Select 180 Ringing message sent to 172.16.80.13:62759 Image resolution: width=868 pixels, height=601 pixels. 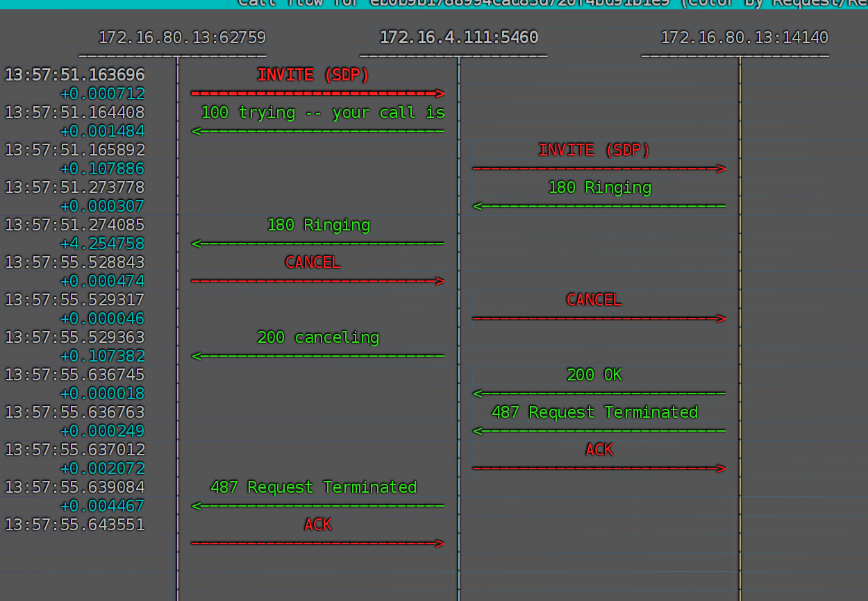pyautogui.click(x=318, y=225)
